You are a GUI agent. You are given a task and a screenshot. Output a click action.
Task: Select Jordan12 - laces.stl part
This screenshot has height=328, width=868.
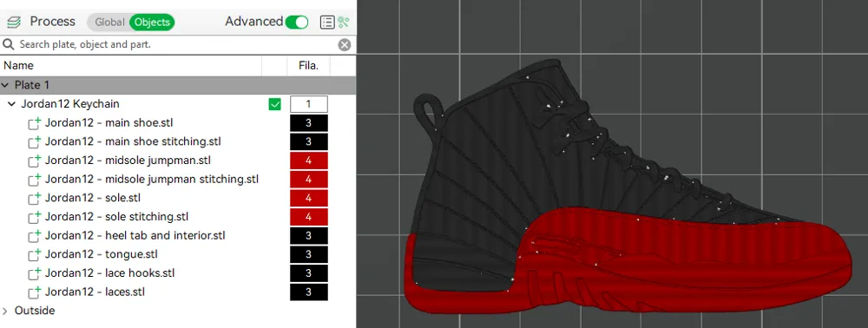click(x=95, y=292)
